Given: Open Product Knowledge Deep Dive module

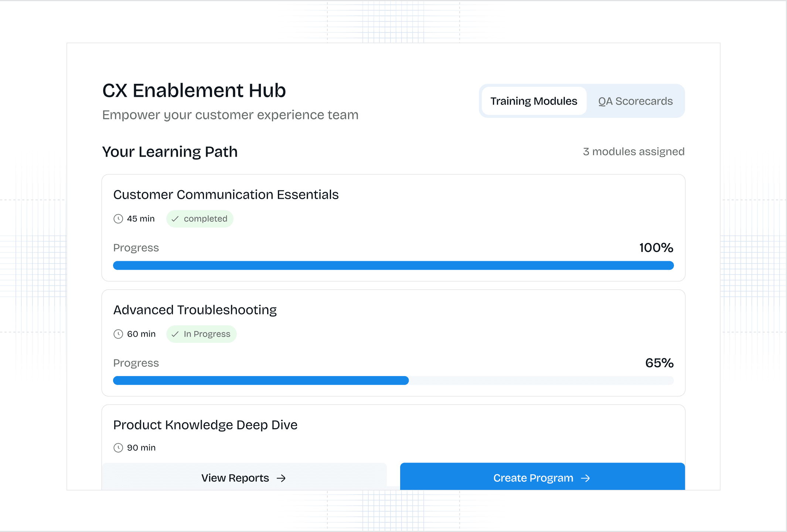Looking at the screenshot, I should (205, 425).
